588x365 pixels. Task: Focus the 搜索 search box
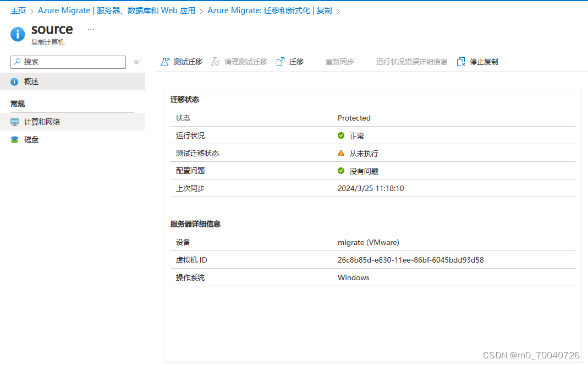(x=68, y=62)
